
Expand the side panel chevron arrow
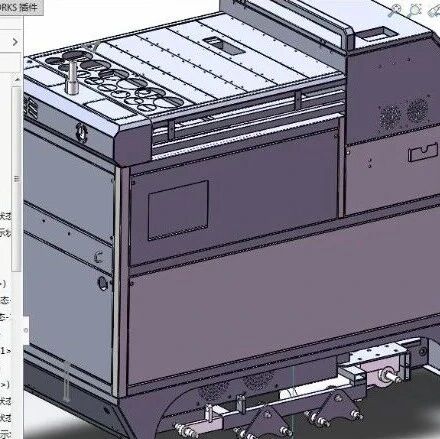(15, 42)
